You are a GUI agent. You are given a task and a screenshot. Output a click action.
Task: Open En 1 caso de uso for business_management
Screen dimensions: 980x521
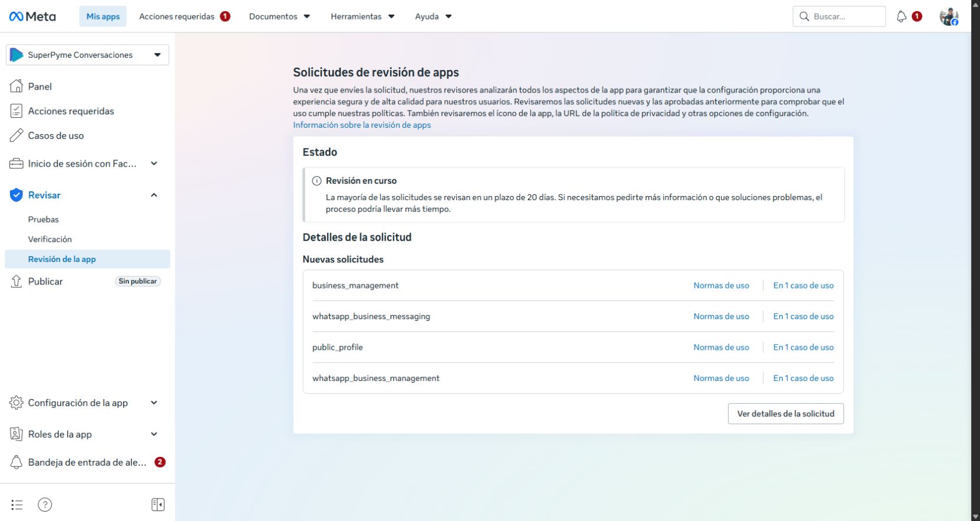[x=803, y=286]
